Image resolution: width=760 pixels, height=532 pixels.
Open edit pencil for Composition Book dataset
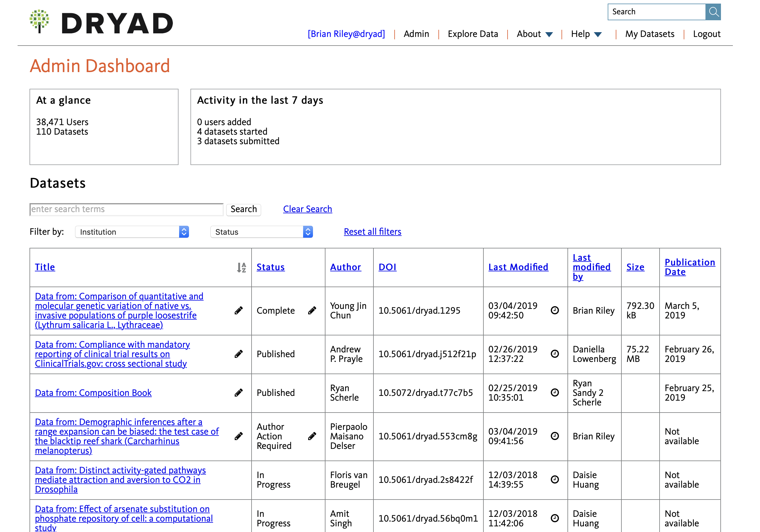pyautogui.click(x=238, y=393)
